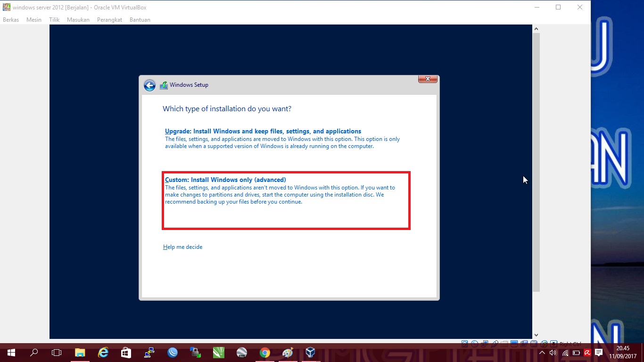The height and width of the screenshot is (362, 644).
Task: Open the Mesin menu
Action: [34, 20]
